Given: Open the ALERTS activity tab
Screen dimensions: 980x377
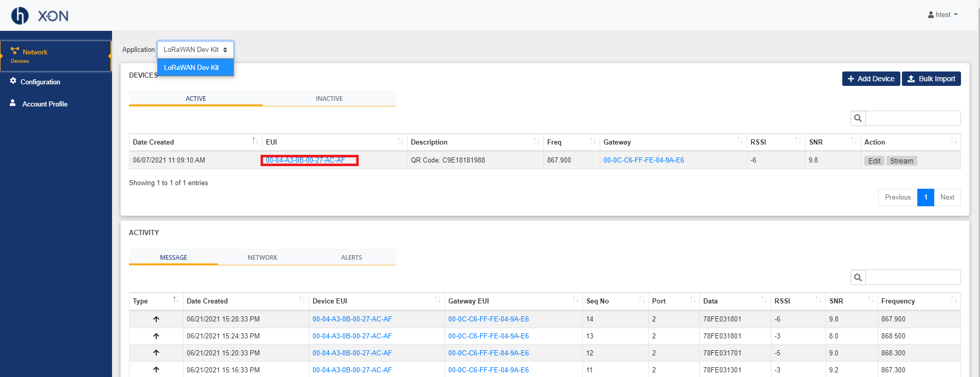Looking at the screenshot, I should point(352,257).
